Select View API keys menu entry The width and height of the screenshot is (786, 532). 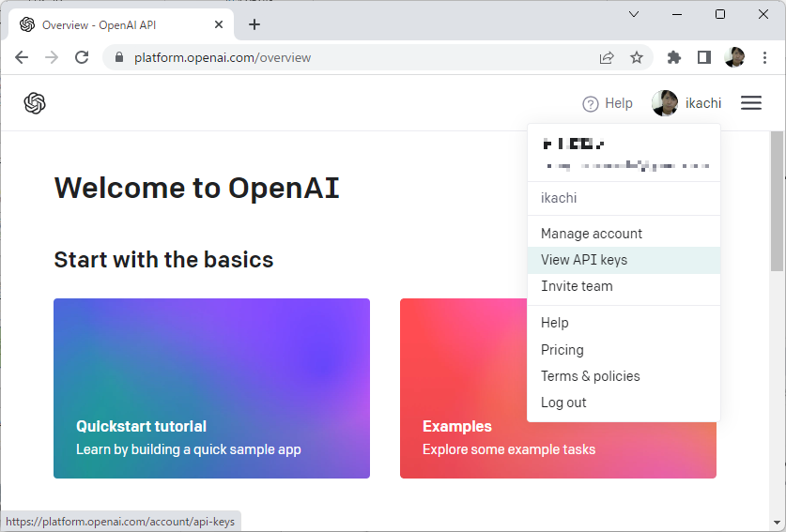point(584,260)
